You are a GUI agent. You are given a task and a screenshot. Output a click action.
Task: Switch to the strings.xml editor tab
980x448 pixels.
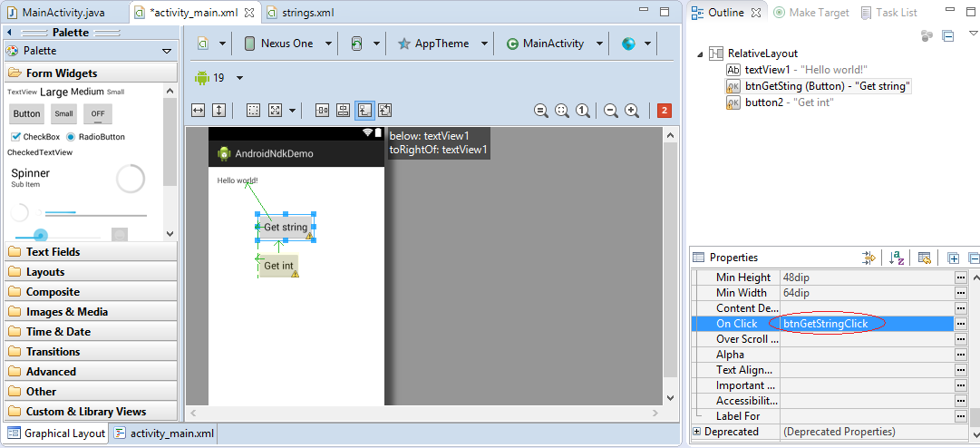[x=306, y=12]
